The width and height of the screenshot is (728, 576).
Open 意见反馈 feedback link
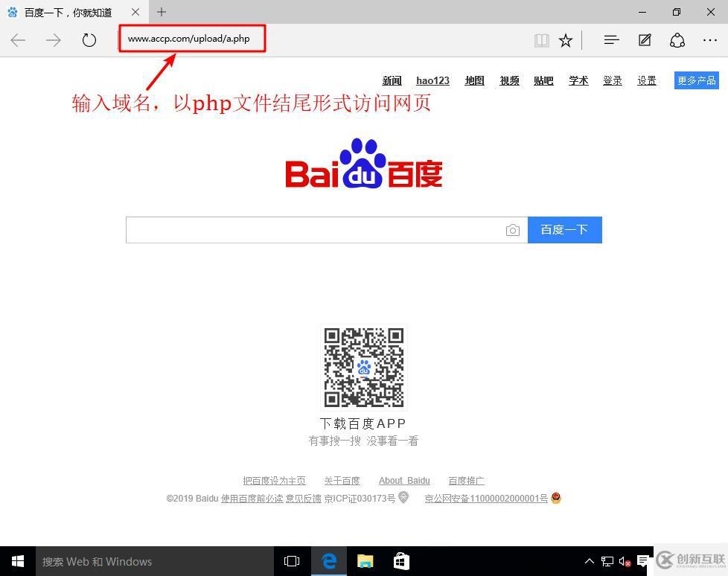click(303, 499)
